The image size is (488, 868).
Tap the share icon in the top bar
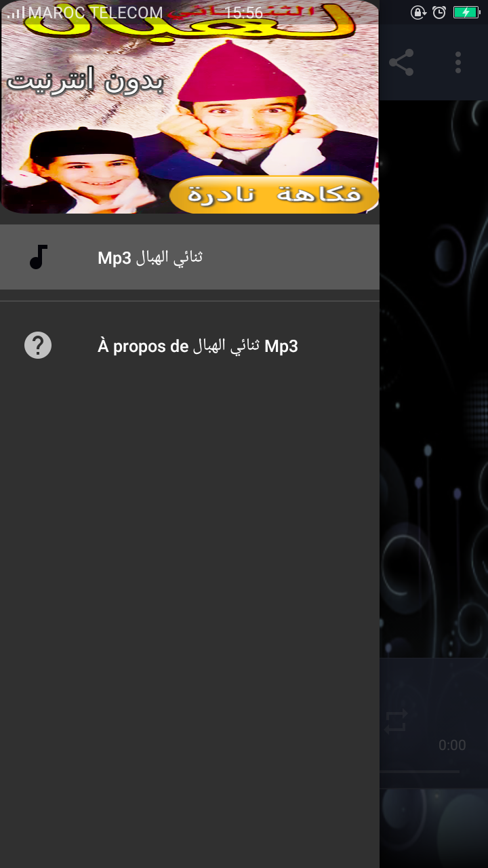(401, 62)
